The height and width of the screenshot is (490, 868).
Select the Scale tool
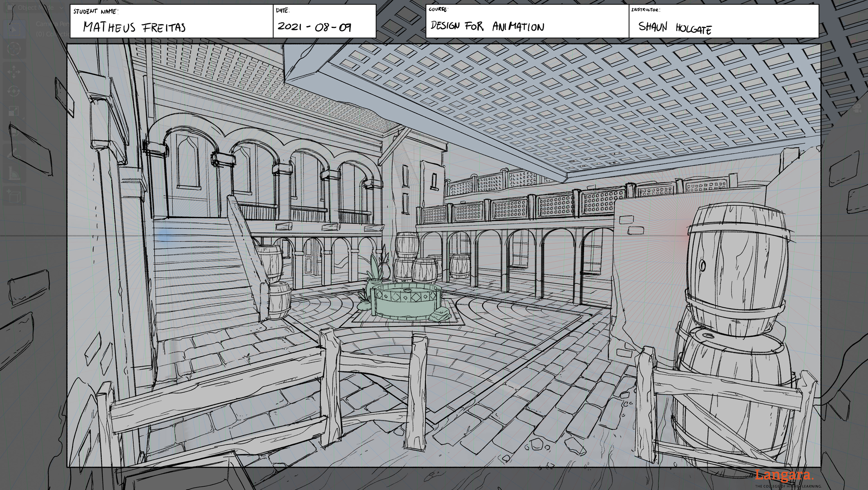click(14, 111)
